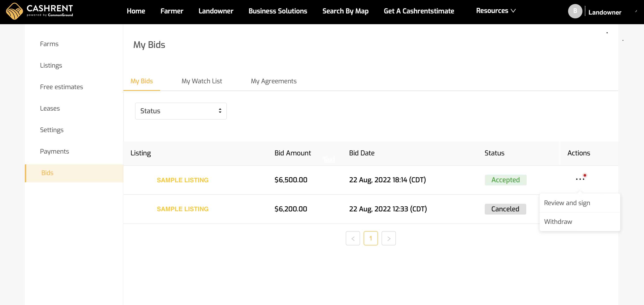The width and height of the screenshot is (644, 305).
Task: Open Farms in the sidebar
Action: coord(49,44)
